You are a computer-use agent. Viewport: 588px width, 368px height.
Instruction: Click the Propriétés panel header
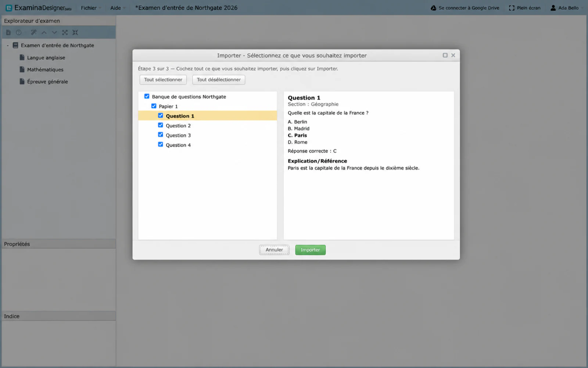[x=59, y=244]
